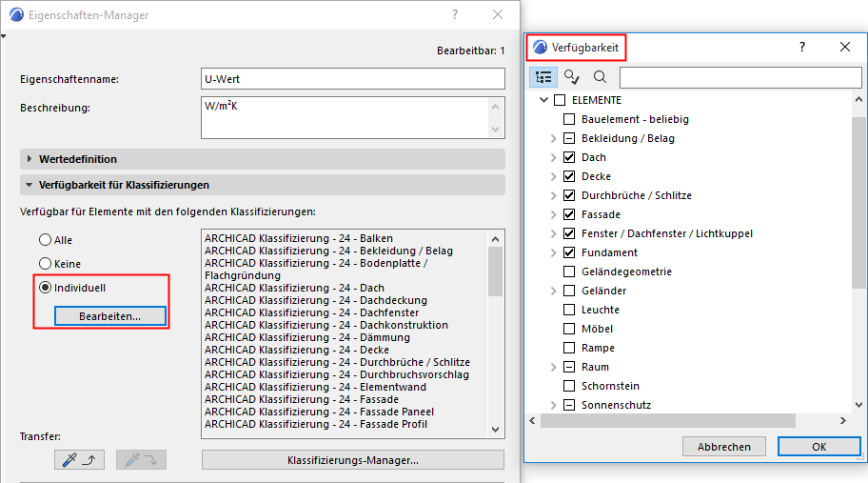Viewport: 868px width, 483px height.
Task: Expand the Wertedefinition section
Action: (x=30, y=159)
